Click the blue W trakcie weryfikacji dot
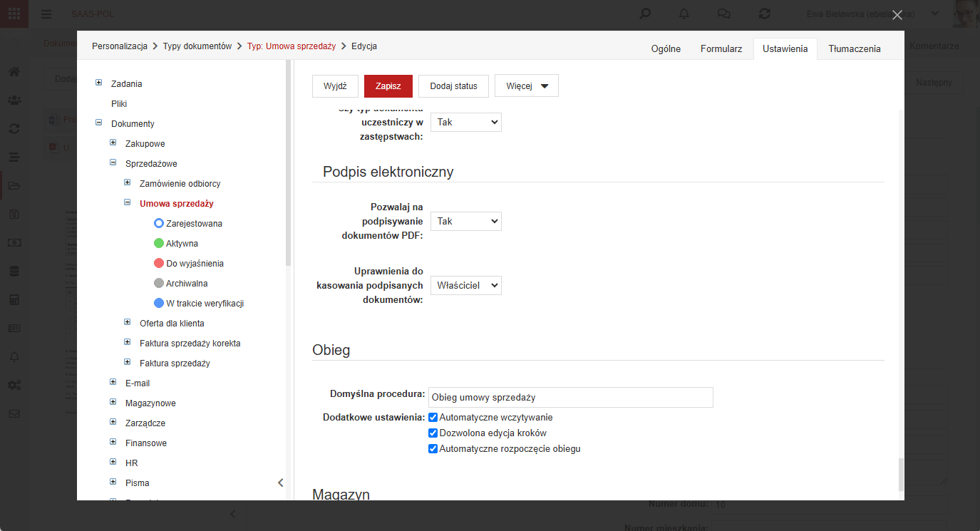This screenshot has height=531, width=980. (x=159, y=303)
